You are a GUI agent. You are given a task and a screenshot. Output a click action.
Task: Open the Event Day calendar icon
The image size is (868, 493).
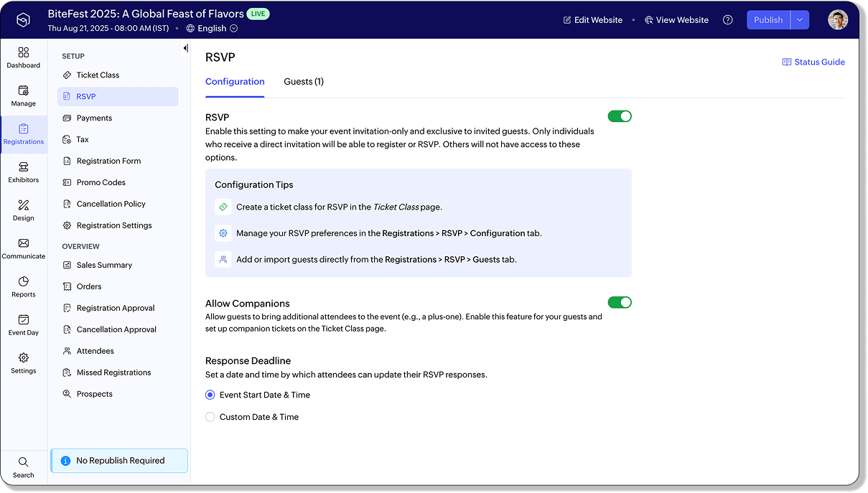23,320
